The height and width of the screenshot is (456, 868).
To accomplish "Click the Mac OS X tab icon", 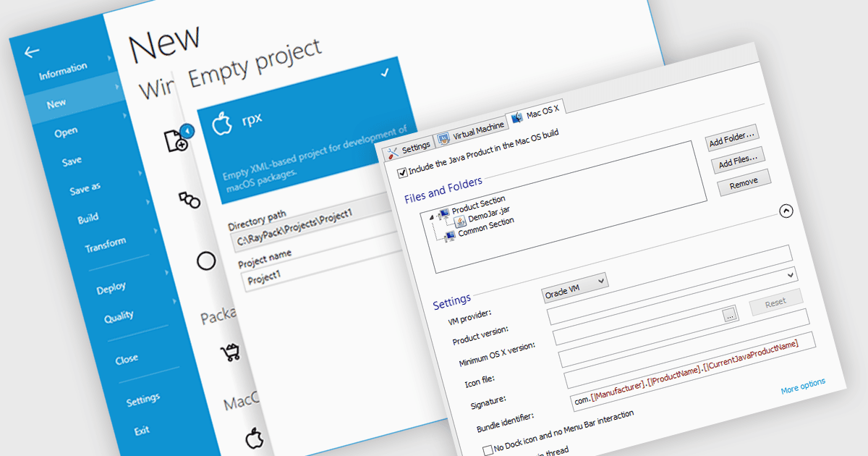I will (517, 117).
